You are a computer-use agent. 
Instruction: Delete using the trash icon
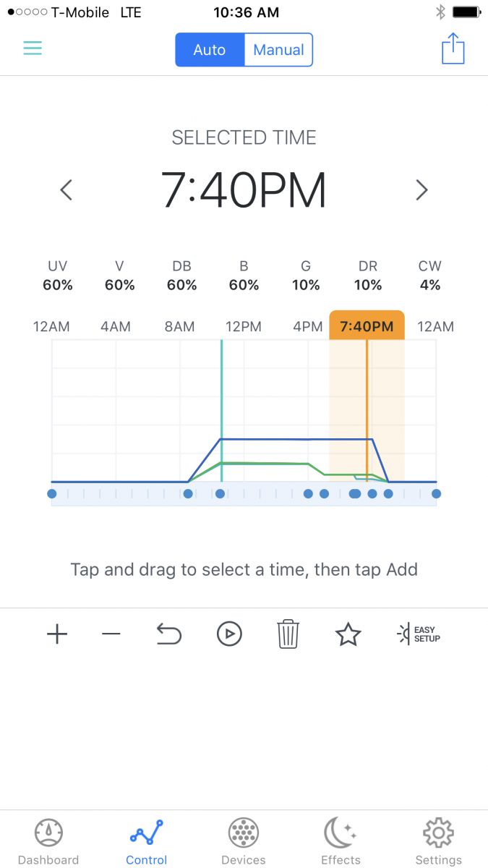click(x=288, y=634)
